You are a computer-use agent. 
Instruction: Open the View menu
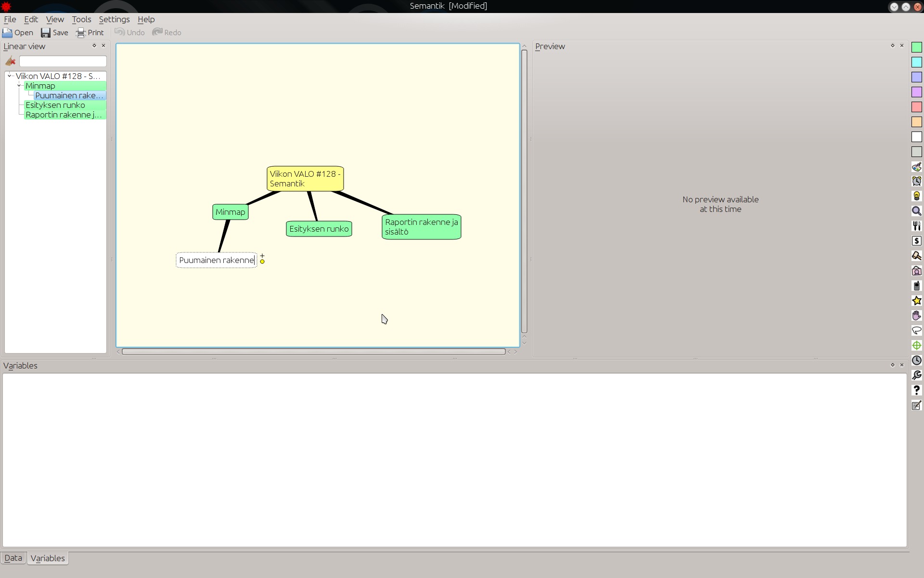[x=55, y=19]
